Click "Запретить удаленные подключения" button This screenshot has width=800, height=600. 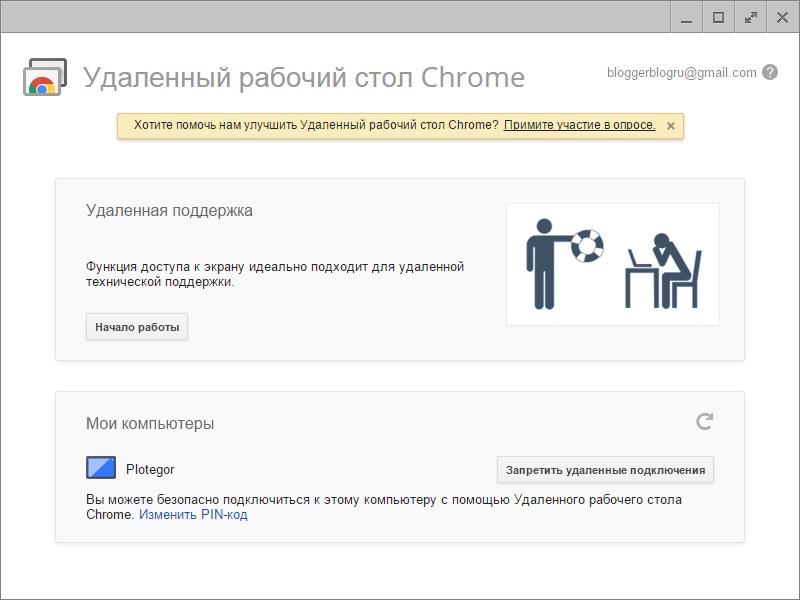(605, 470)
